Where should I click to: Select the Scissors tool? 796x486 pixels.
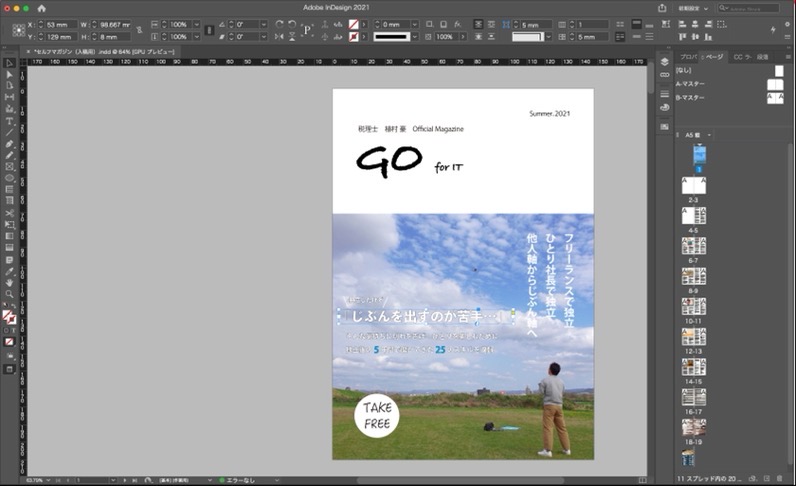tap(9, 213)
